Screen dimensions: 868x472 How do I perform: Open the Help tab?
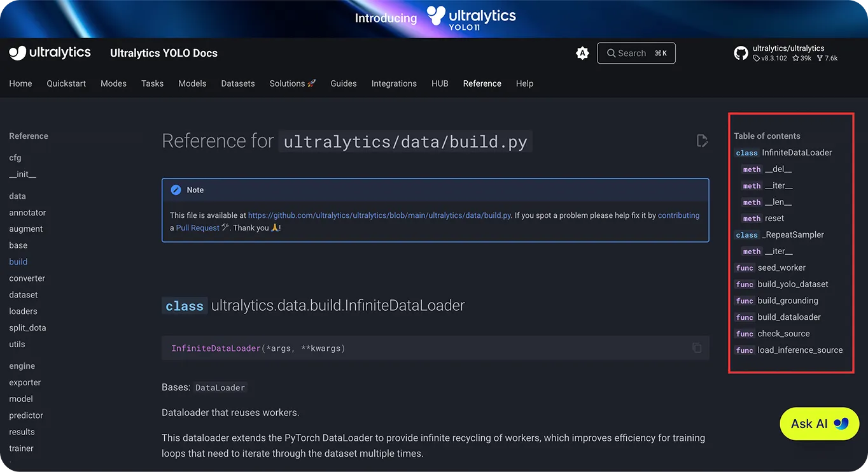pos(524,83)
